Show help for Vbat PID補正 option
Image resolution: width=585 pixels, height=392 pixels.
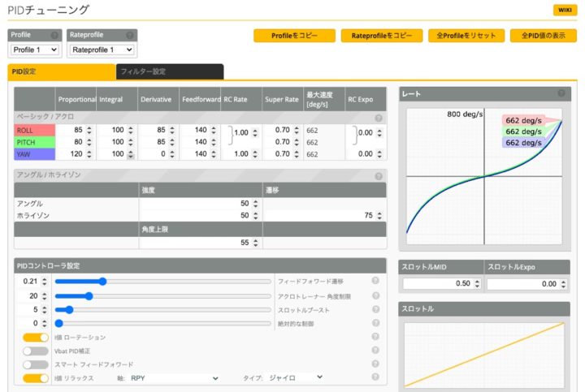click(x=375, y=351)
